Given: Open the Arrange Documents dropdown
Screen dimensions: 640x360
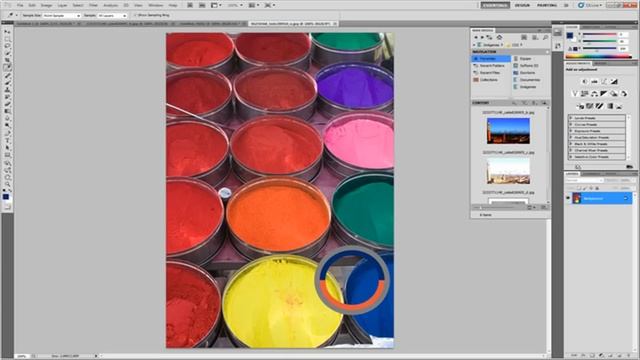Looking at the screenshot, I should [x=254, y=5].
